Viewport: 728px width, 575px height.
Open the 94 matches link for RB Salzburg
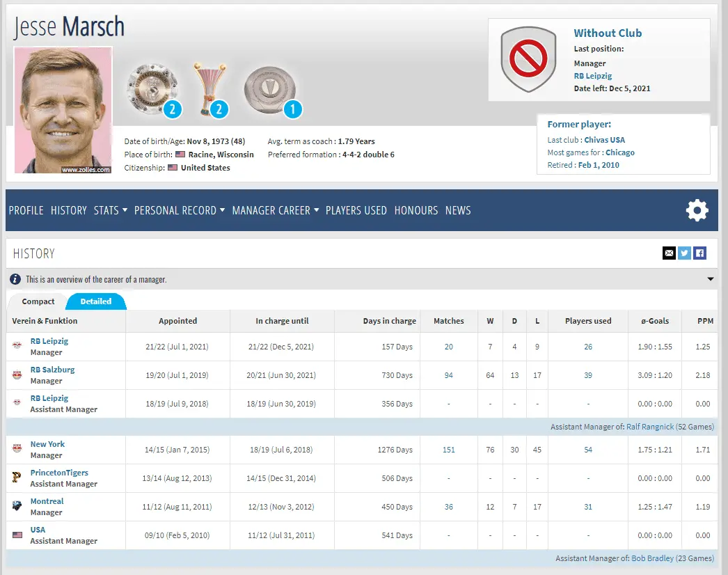448,375
